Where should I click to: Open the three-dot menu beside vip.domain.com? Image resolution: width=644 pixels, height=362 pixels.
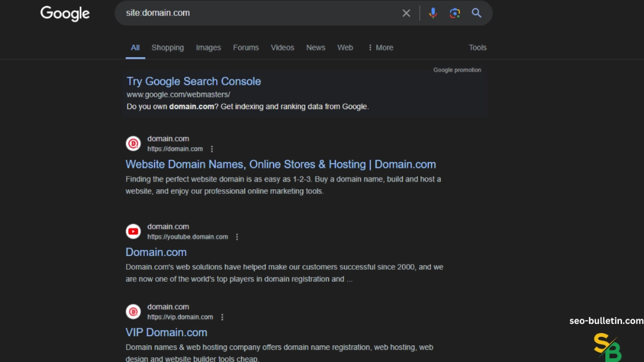[223, 317]
